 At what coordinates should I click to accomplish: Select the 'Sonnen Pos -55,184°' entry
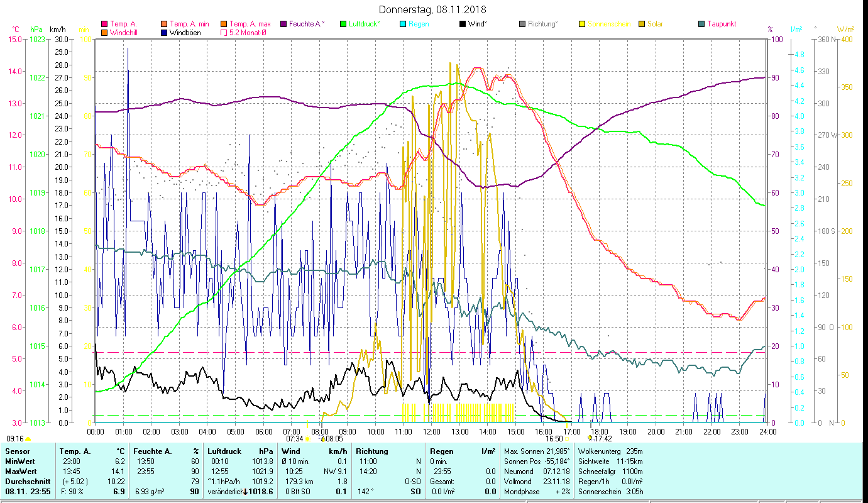(x=537, y=462)
